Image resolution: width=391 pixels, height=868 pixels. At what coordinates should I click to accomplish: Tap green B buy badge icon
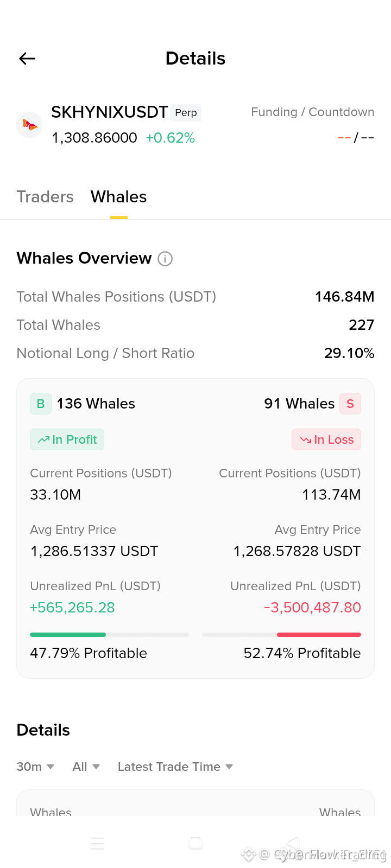pyautogui.click(x=41, y=404)
